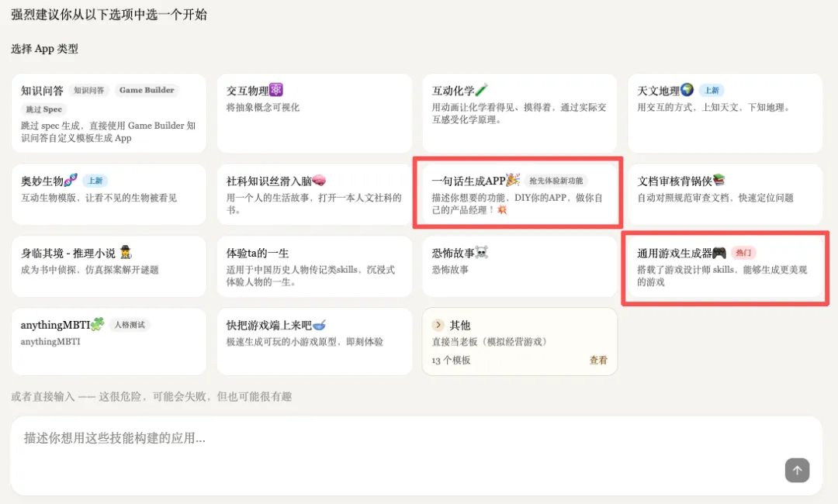Image resolution: width=838 pixels, height=504 pixels.
Task: Open the anythingMBTI card
Action: (109, 342)
